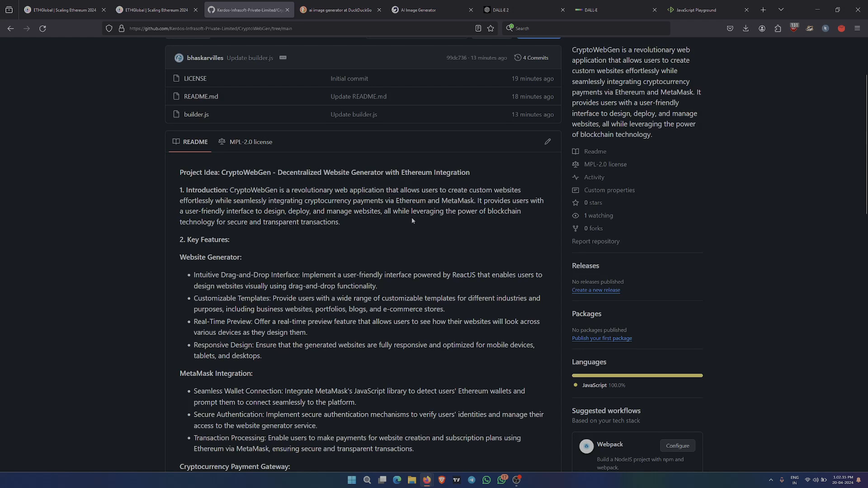Open tracking protection shield icon
This screenshot has height=488, width=868.
[109, 28]
